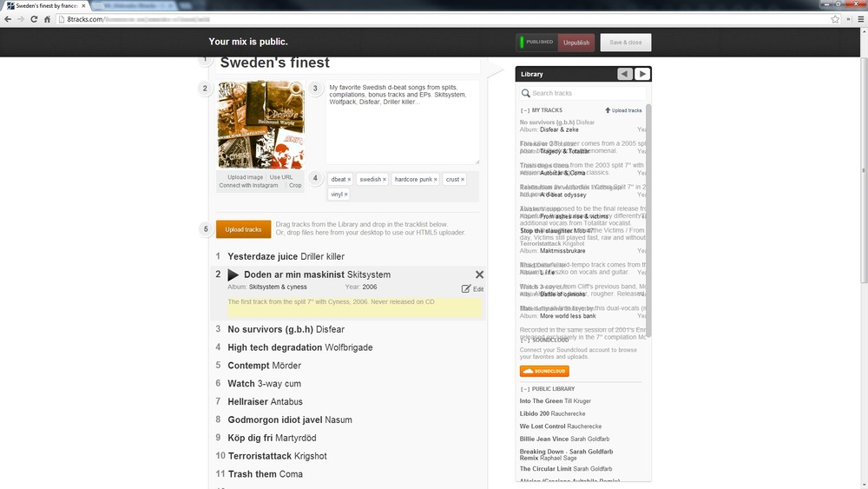Click the browser address bar
868x489 pixels.
(x=443, y=19)
